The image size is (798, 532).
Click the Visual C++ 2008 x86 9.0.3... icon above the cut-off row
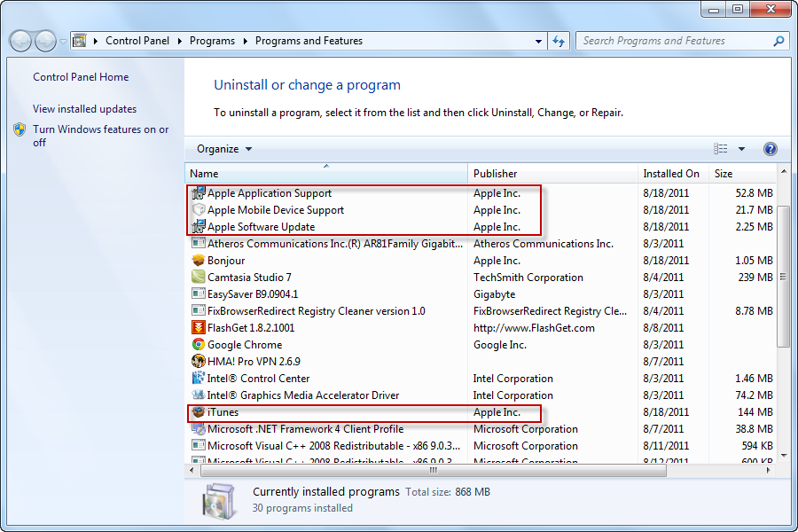199,445
